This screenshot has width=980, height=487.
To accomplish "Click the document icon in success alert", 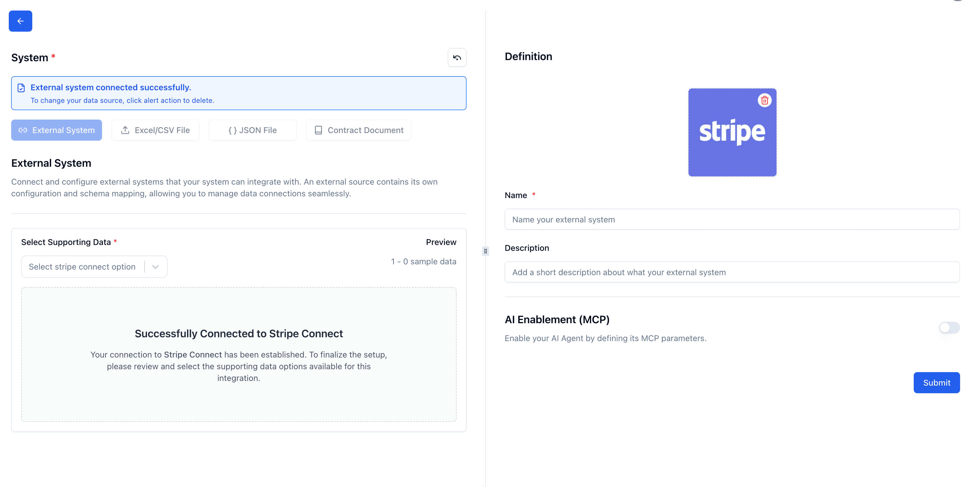I will pos(21,88).
